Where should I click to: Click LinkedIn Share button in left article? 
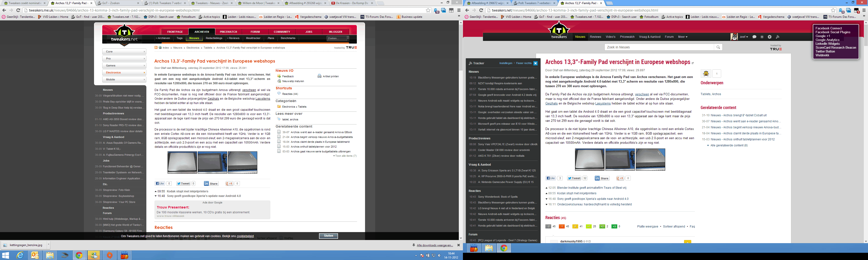(x=211, y=184)
